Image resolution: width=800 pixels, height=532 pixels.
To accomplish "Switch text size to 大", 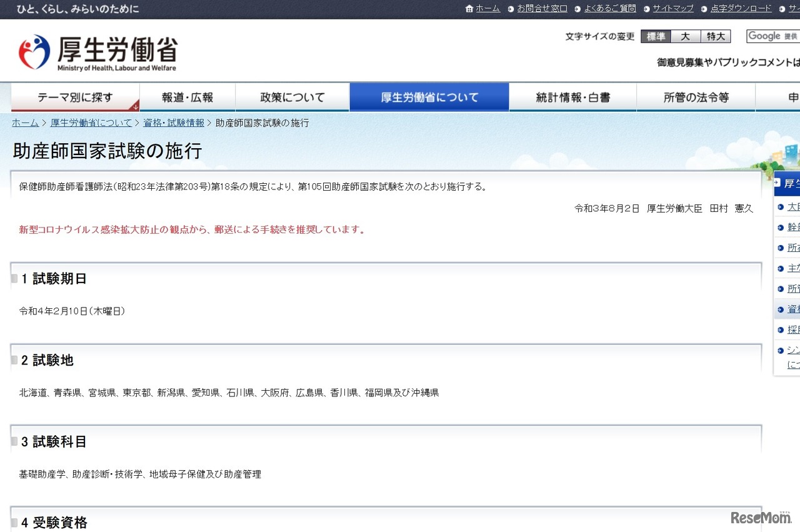I will pyautogui.click(x=685, y=36).
